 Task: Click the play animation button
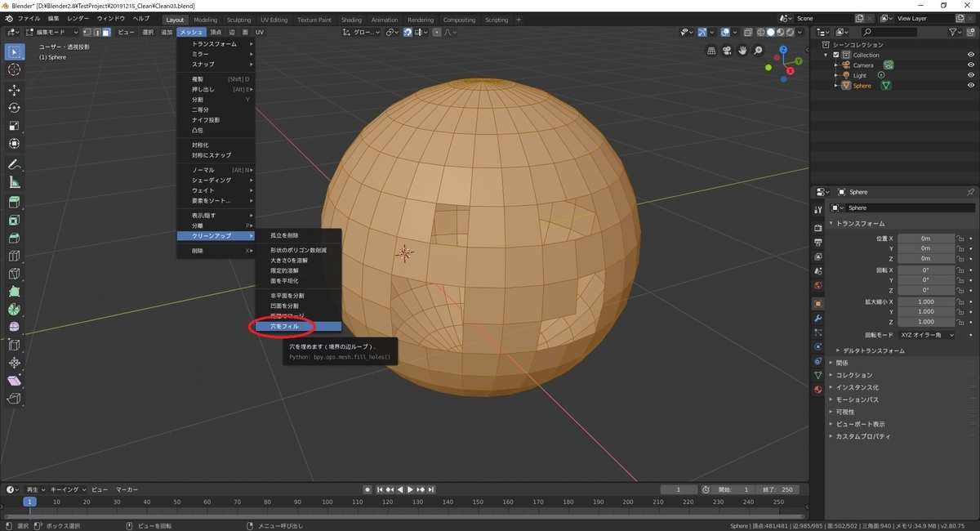(x=410, y=489)
